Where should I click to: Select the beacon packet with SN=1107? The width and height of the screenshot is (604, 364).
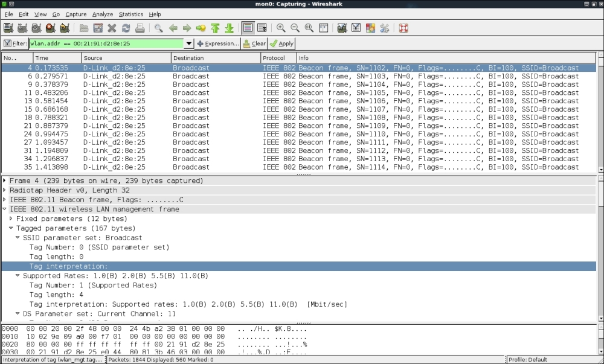tap(299, 109)
